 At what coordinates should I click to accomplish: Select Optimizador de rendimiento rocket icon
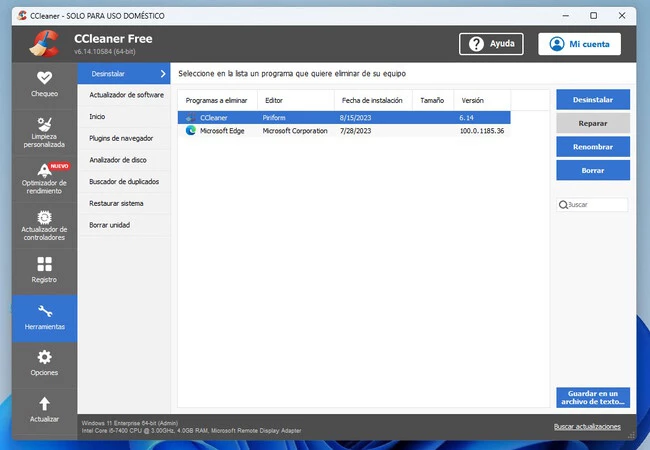(44, 171)
